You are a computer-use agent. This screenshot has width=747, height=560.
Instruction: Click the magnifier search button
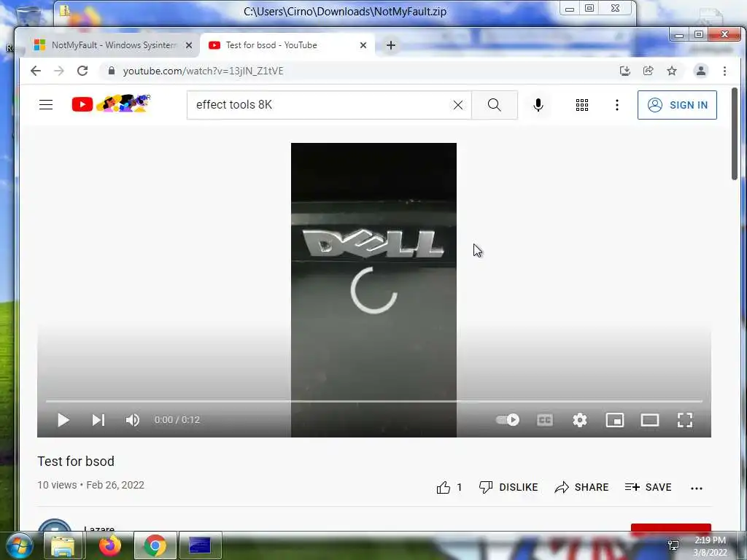(x=495, y=105)
